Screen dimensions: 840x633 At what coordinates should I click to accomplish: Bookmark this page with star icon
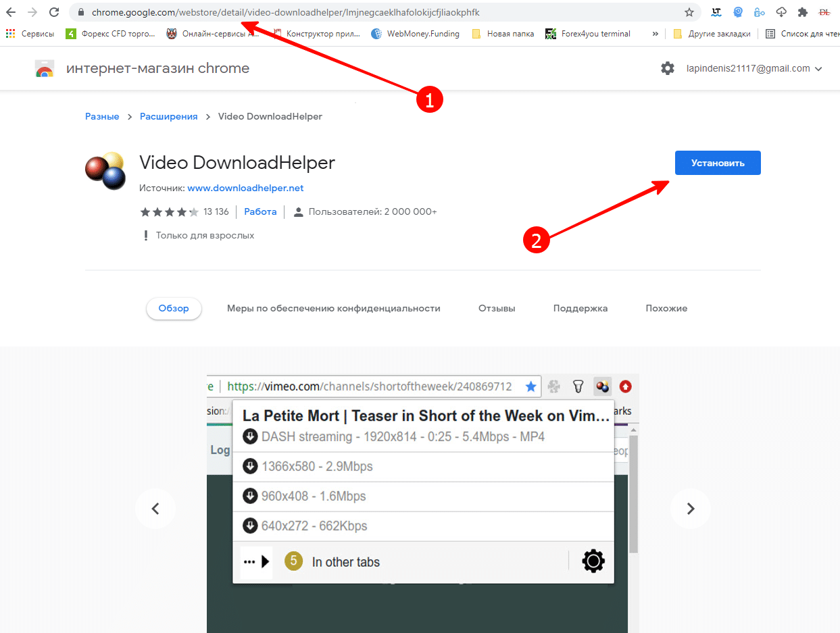point(689,12)
